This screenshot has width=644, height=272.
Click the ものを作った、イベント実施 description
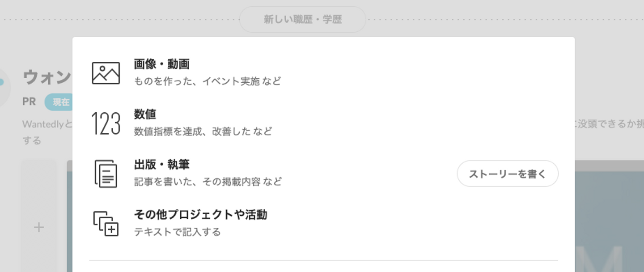point(208,81)
